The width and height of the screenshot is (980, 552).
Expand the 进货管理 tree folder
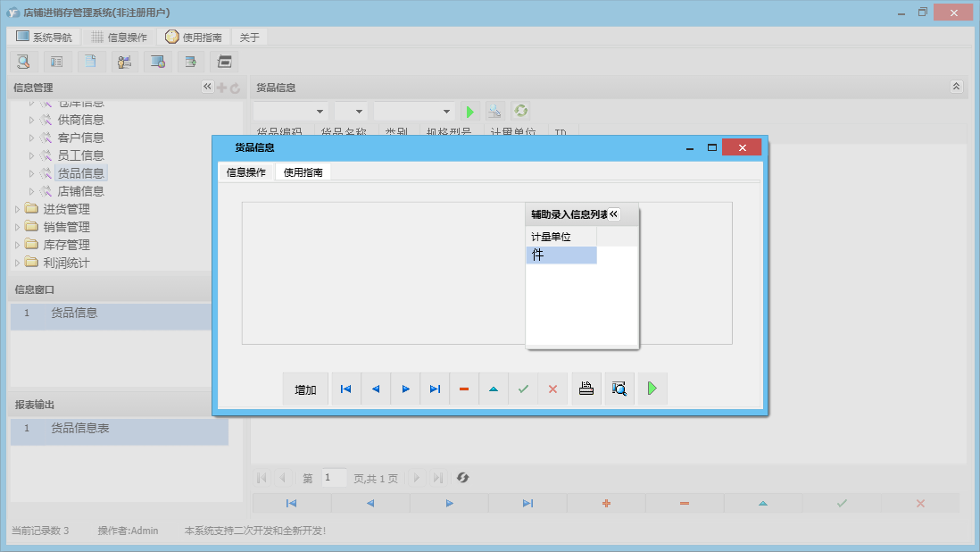click(18, 209)
